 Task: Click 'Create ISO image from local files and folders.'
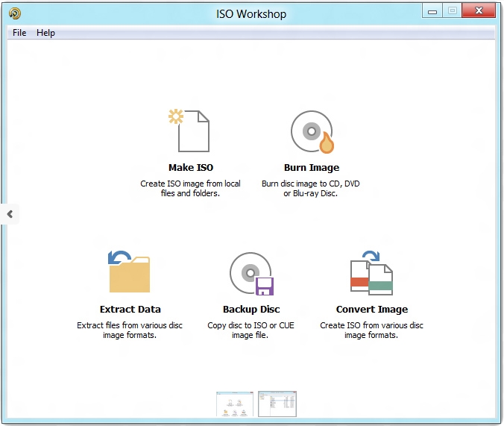click(190, 189)
